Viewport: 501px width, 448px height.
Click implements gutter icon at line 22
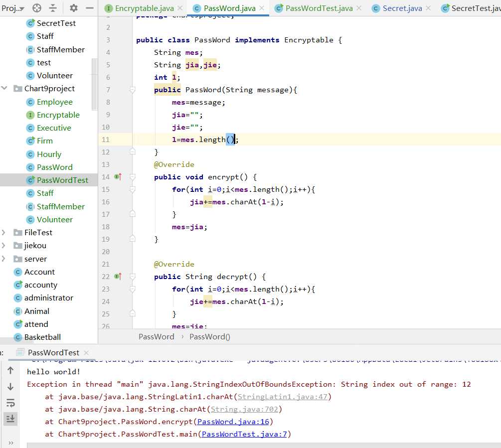(x=118, y=276)
